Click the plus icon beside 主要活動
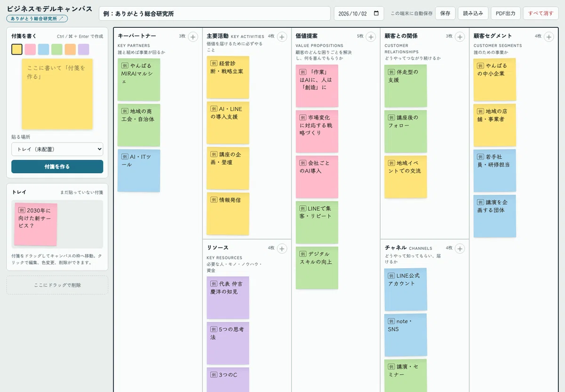Image resolution: width=565 pixels, height=392 pixels. pos(282,37)
